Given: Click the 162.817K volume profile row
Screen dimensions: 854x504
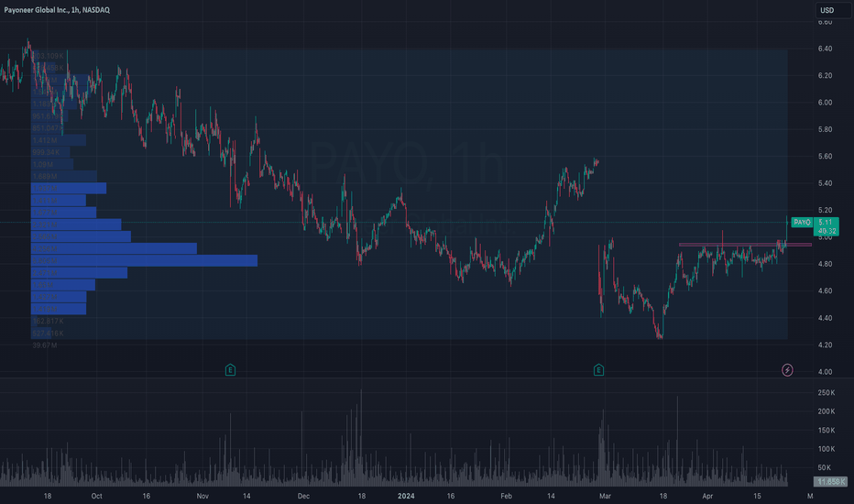Looking at the screenshot, I should click(x=48, y=321).
